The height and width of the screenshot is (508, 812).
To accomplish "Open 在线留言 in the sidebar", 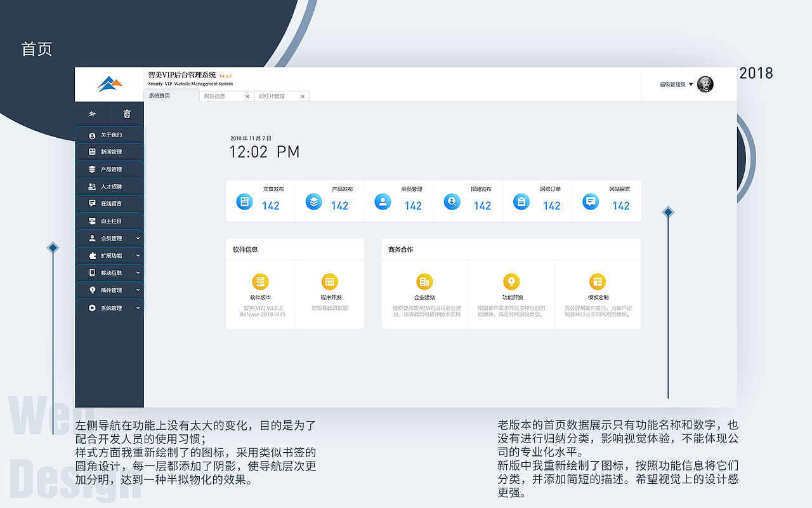I will tap(109, 204).
